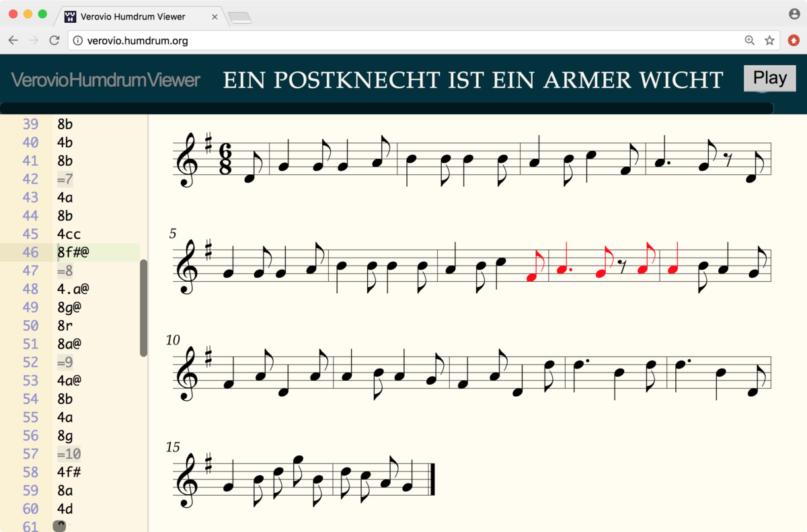The image size is (807, 532).
Task: Select the =8 barline line in editor
Action: [x=65, y=270]
